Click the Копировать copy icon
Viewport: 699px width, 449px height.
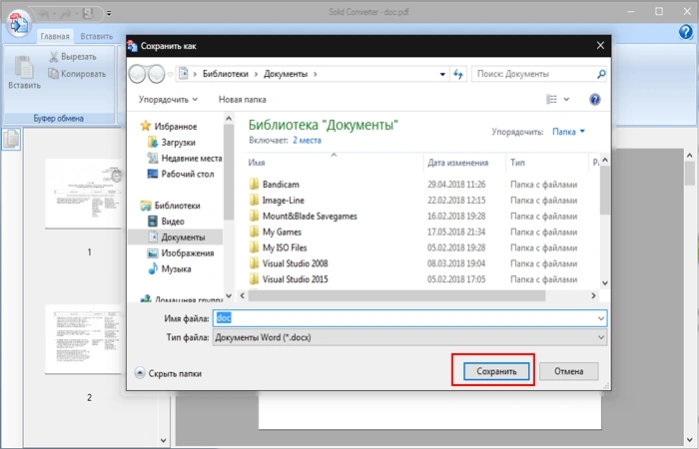[53, 74]
